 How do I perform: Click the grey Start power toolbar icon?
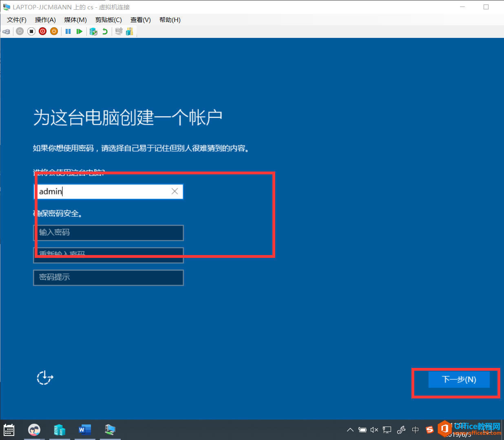tap(20, 31)
